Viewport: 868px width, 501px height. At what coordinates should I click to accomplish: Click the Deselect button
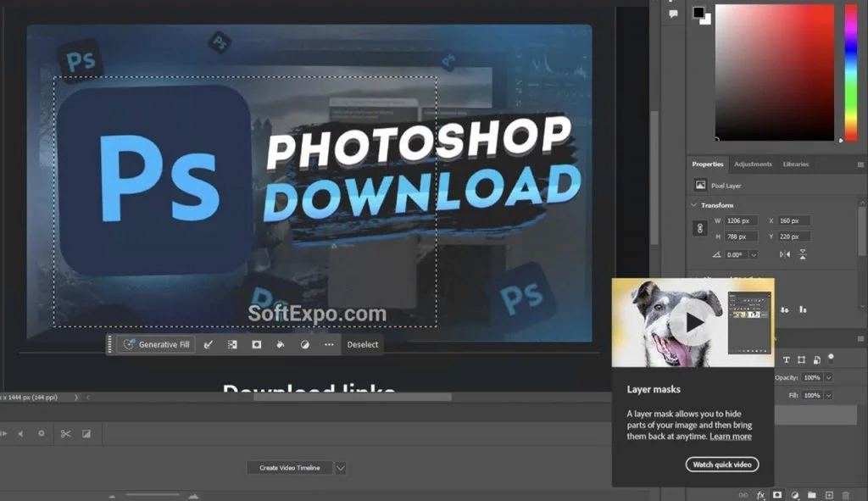tap(363, 344)
